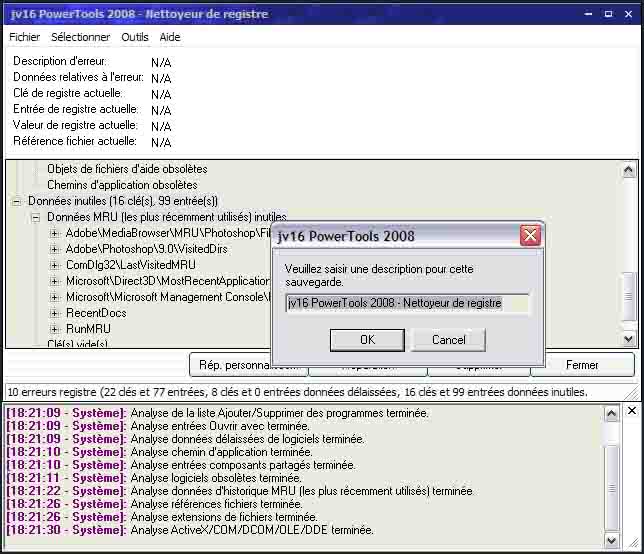Click the 'Clé de registre actuelle' label
The width and height of the screenshot is (644, 554).
click(68, 93)
